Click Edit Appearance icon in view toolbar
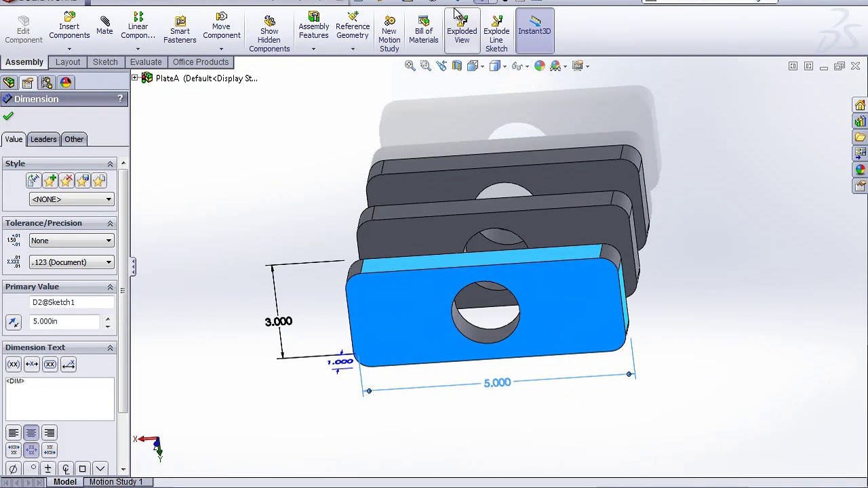 coord(540,66)
